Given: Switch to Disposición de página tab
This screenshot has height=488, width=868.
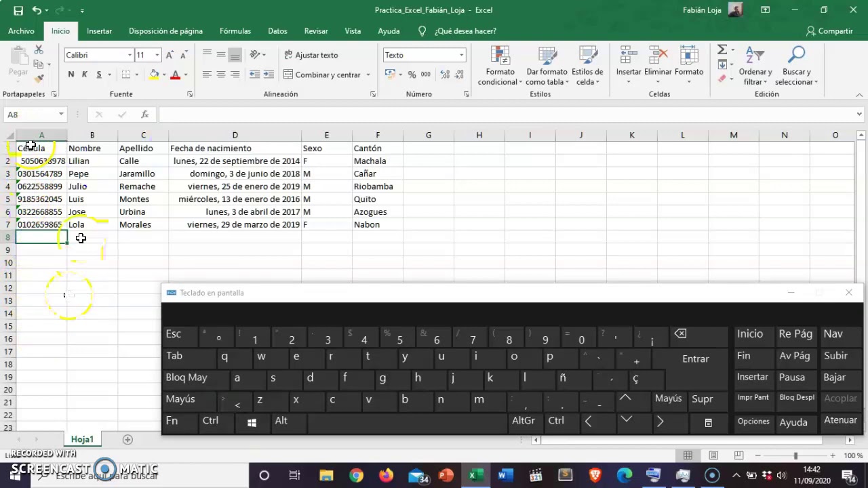Looking at the screenshot, I should (x=165, y=31).
